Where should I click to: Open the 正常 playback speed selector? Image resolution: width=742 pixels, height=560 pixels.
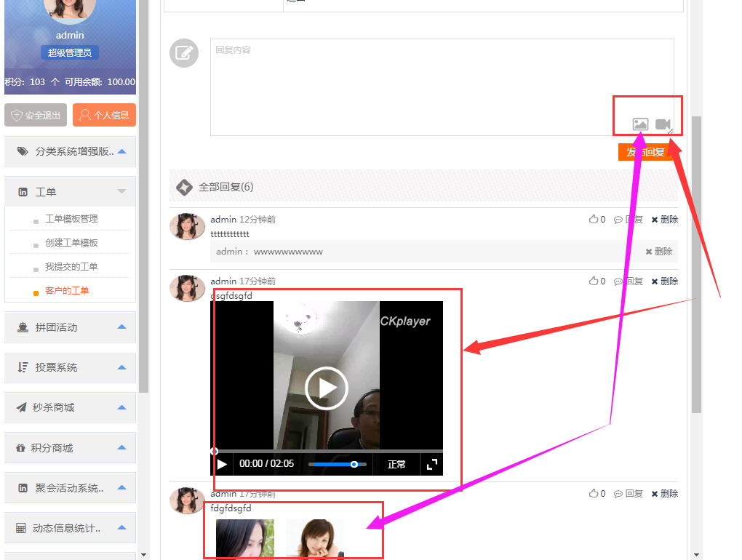(396, 464)
